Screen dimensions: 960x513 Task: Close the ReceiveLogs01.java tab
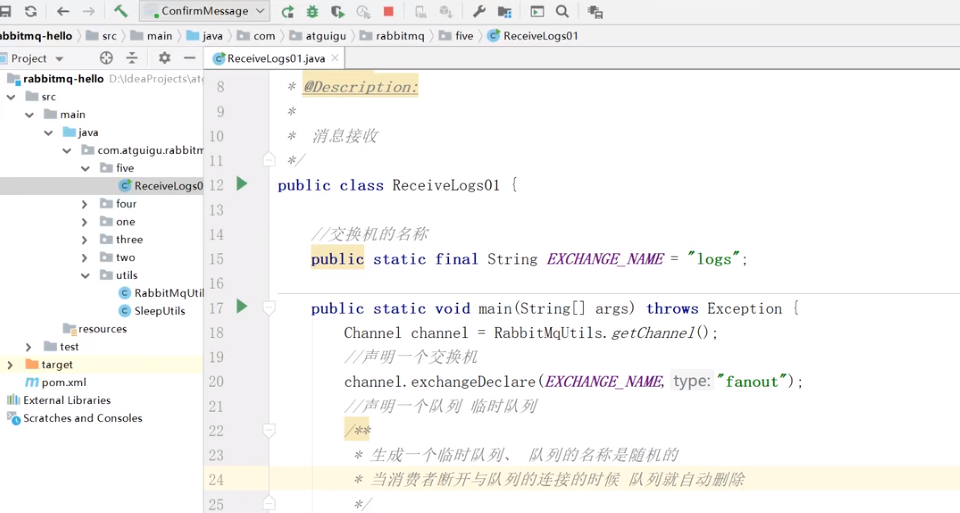click(335, 58)
